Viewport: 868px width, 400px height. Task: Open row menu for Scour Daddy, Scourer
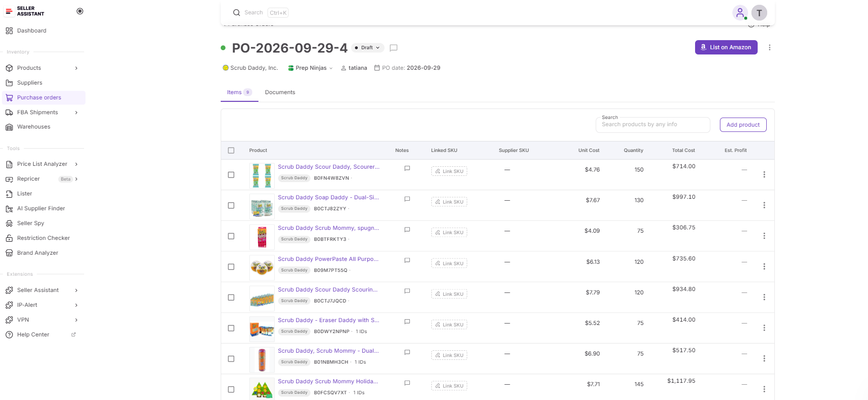[x=764, y=174]
